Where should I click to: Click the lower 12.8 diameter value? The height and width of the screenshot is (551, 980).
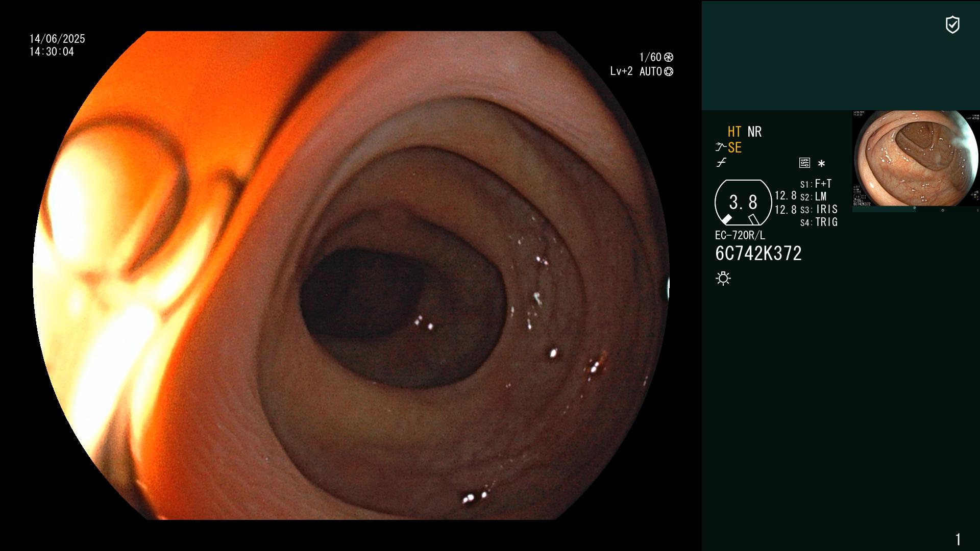tap(786, 209)
